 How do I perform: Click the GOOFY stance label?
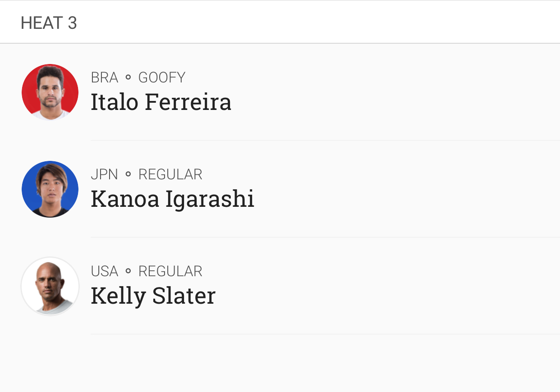coord(161,77)
